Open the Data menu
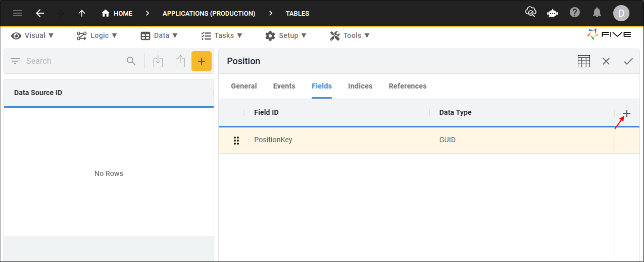This screenshot has width=644, height=262. click(159, 35)
